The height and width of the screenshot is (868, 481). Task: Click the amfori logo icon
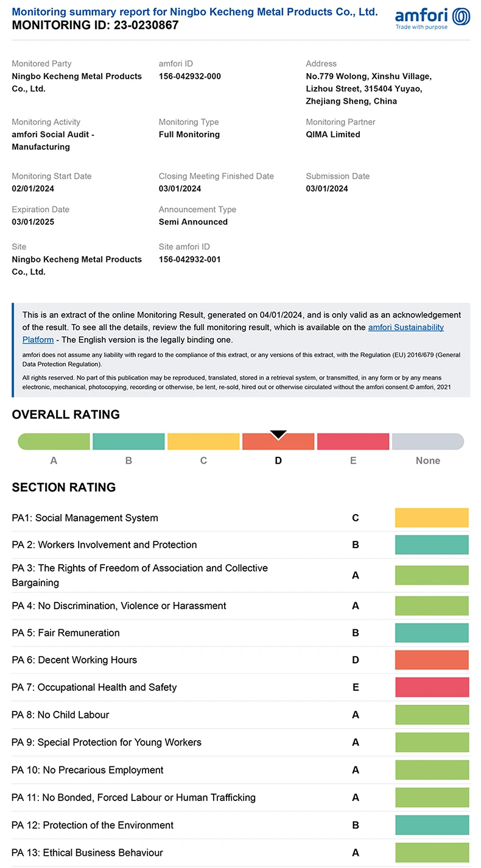[x=462, y=16]
